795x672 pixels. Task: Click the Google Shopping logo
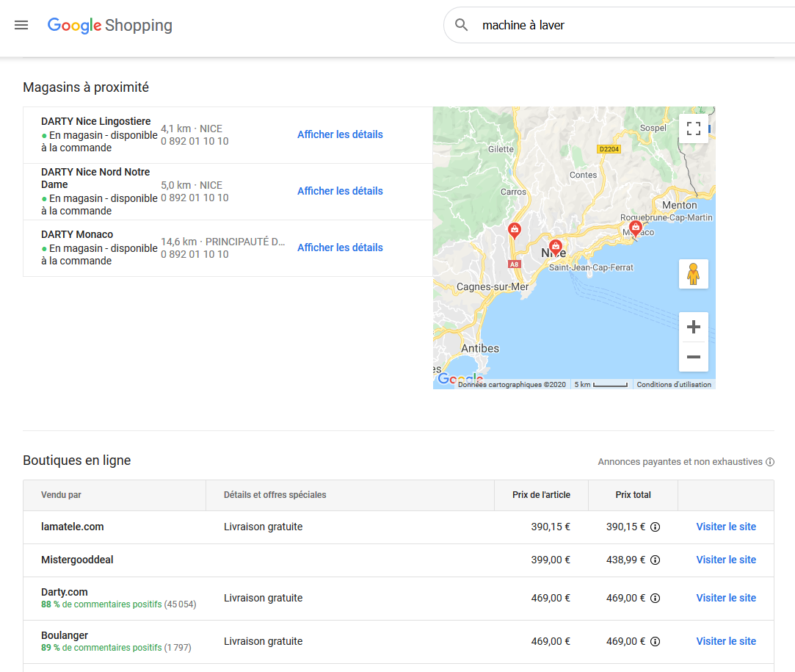point(109,25)
